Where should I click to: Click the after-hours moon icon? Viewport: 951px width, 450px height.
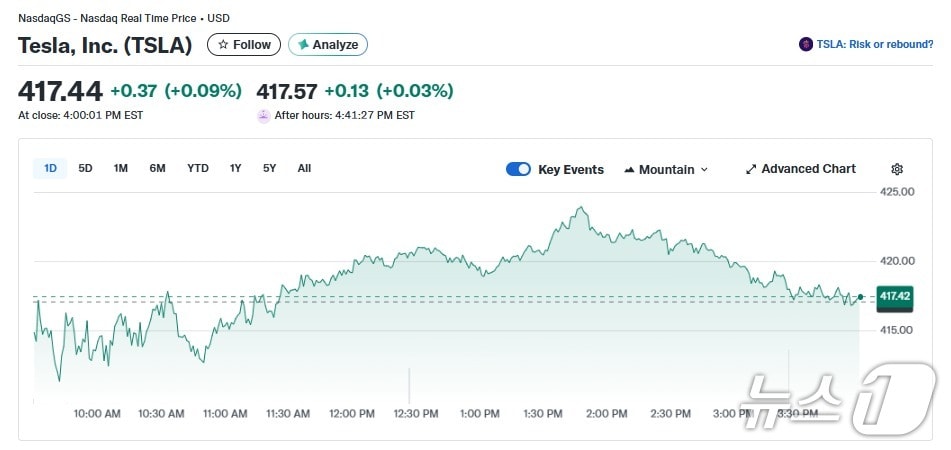click(264, 116)
